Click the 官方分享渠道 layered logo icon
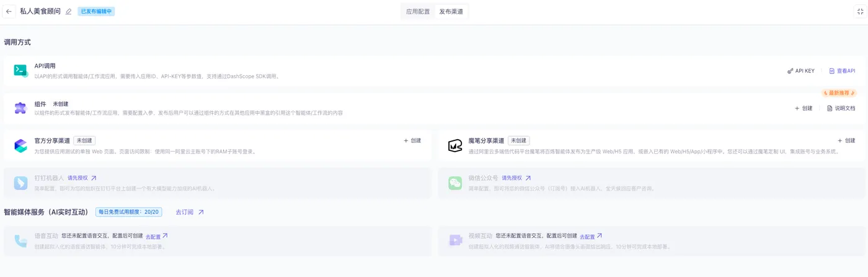868x277 pixels. [x=21, y=145]
